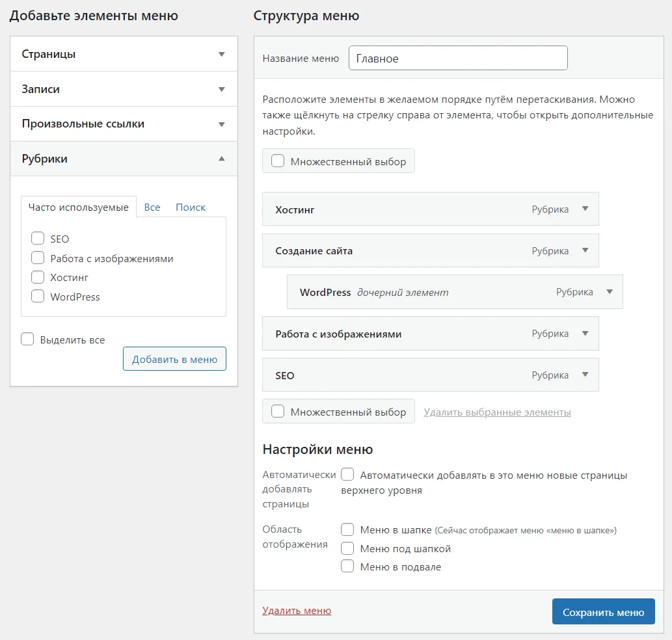672x640 pixels.
Task: Open settings arrow for Работа с изображениями item
Action: click(585, 333)
